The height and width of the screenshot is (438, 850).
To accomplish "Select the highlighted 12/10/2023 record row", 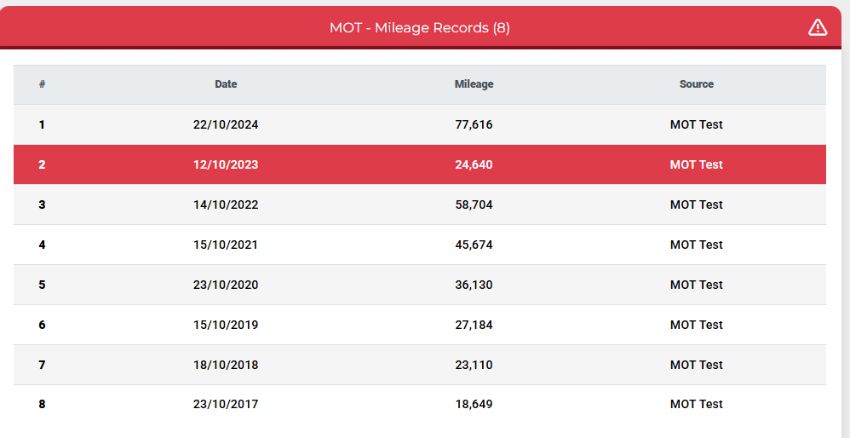I will tap(420, 164).
